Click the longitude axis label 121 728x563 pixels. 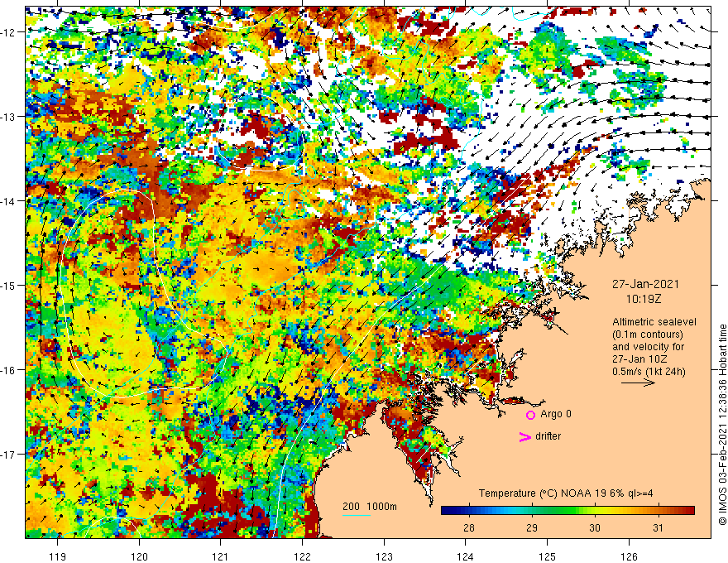[x=221, y=556]
